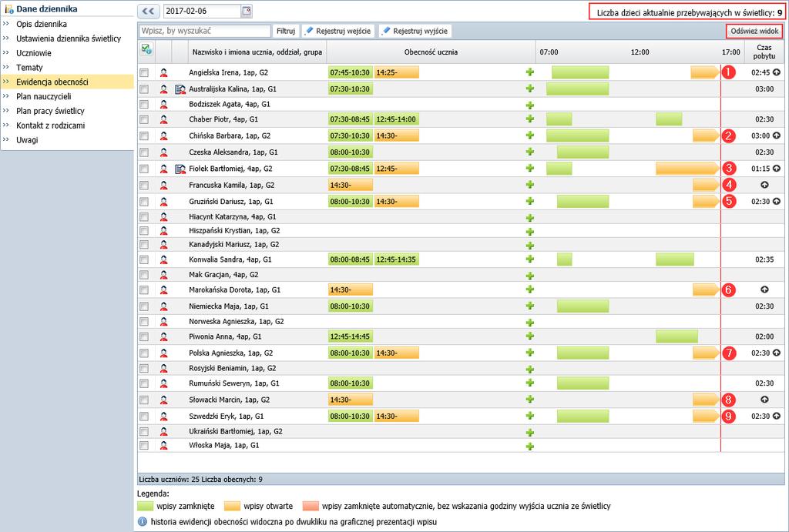Click the green plus for Hiacynt Katarzyna
Viewport: 789px width, 532px height.
pos(530,218)
